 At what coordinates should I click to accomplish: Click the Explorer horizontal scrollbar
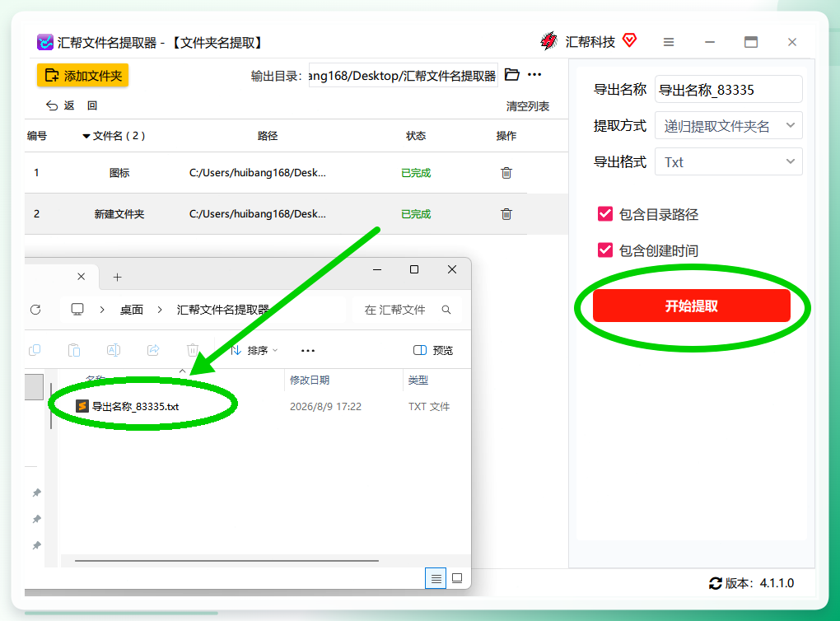(226, 560)
